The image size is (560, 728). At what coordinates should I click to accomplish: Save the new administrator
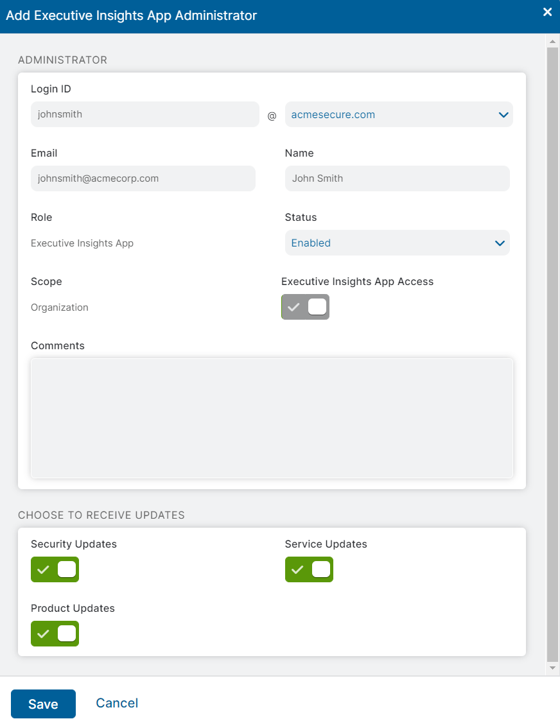[42, 703]
